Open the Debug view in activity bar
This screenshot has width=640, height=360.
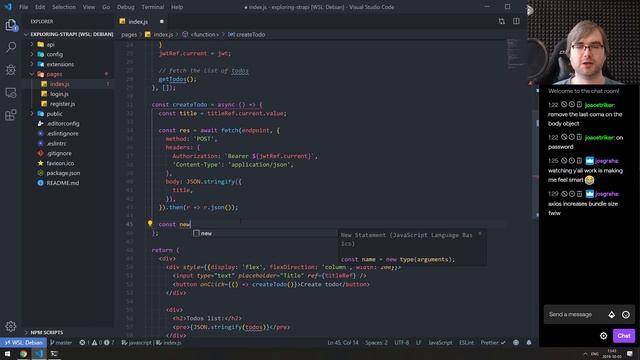[11, 70]
